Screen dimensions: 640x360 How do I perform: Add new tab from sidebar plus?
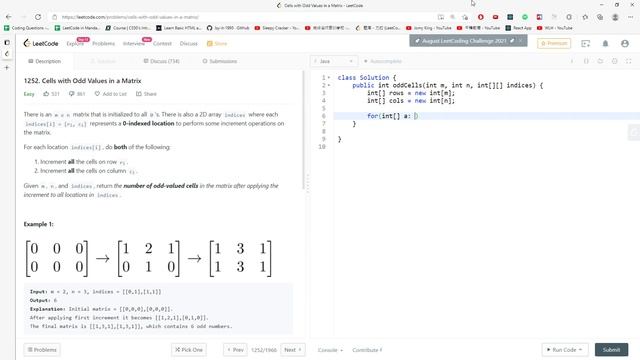7,67
